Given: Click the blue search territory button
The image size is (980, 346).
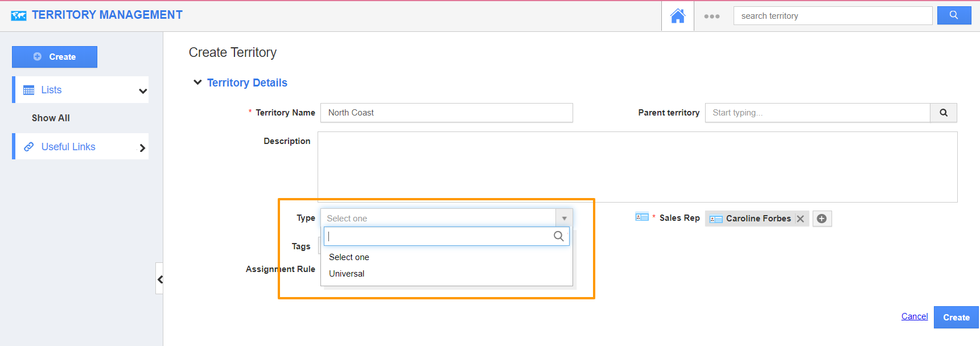Looking at the screenshot, I should coord(954,15).
